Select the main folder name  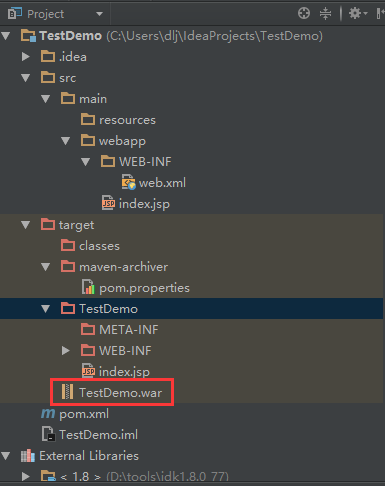(x=93, y=99)
